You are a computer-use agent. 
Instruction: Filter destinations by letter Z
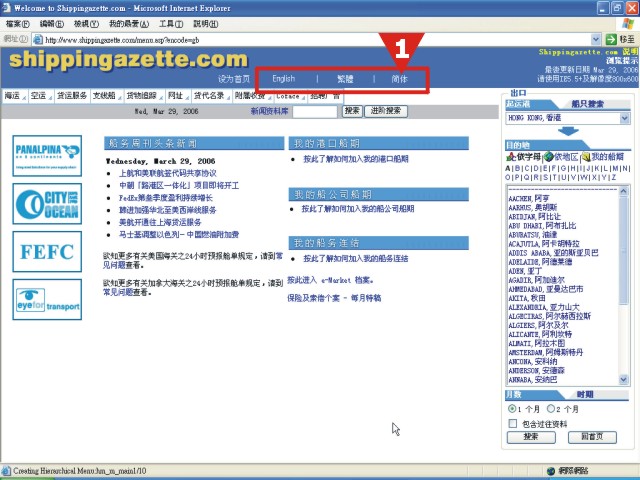pos(613,177)
